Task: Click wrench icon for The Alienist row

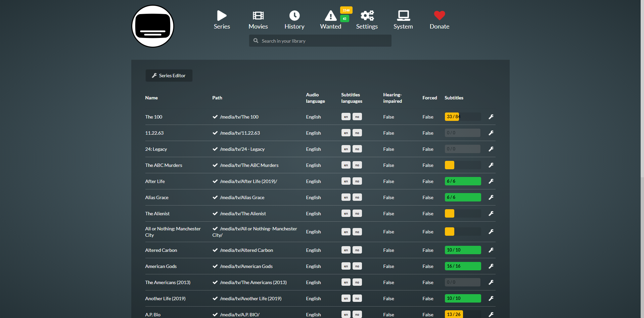Action: tap(491, 214)
